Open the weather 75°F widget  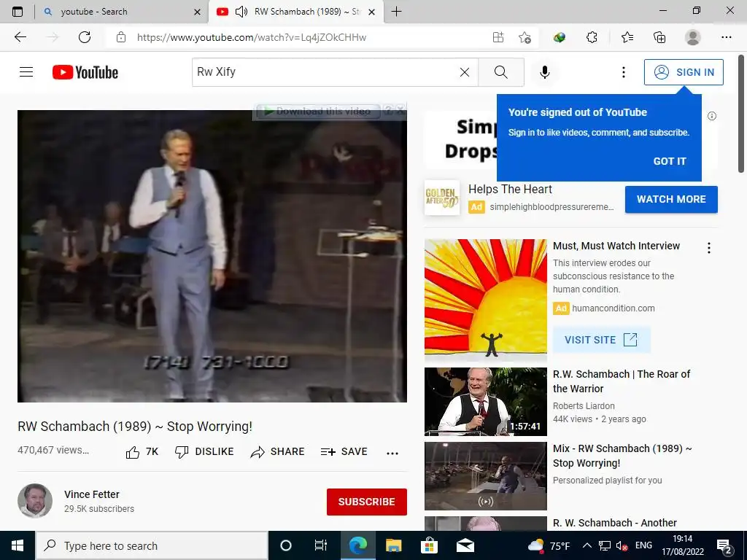(x=549, y=545)
